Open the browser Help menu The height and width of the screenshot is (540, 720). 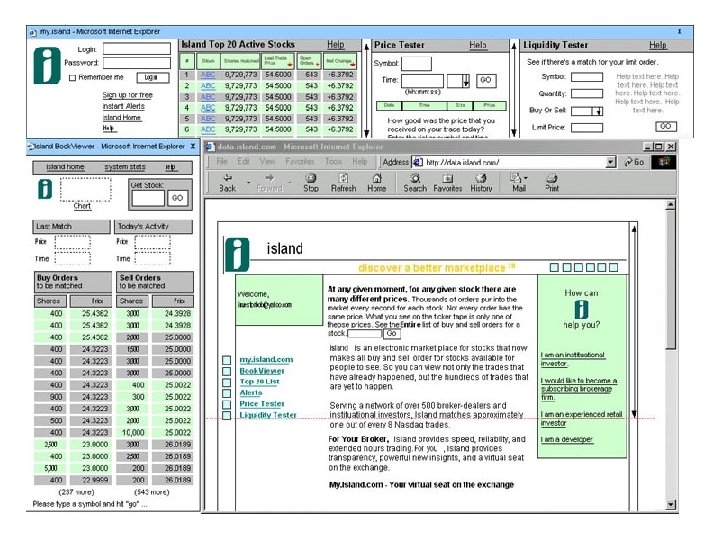360,162
